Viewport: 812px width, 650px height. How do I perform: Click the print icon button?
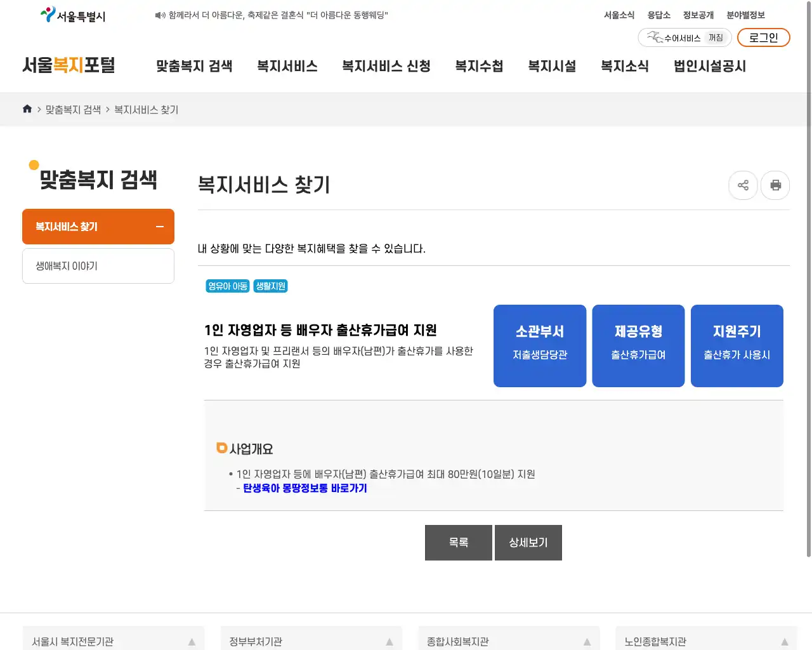pyautogui.click(x=775, y=185)
